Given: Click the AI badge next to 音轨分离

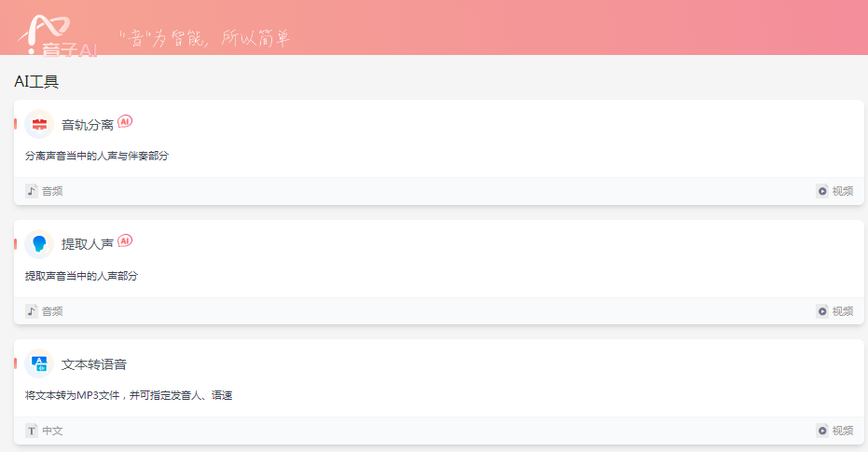Looking at the screenshot, I should [x=125, y=121].
